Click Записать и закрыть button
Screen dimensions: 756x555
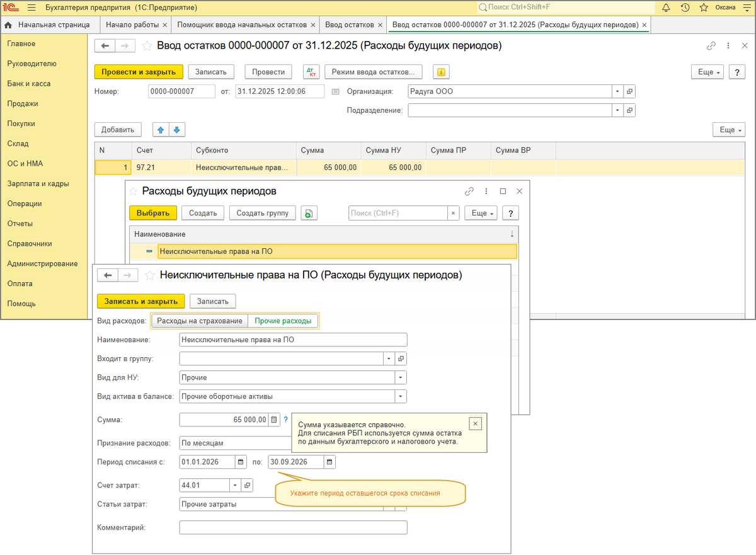click(141, 301)
